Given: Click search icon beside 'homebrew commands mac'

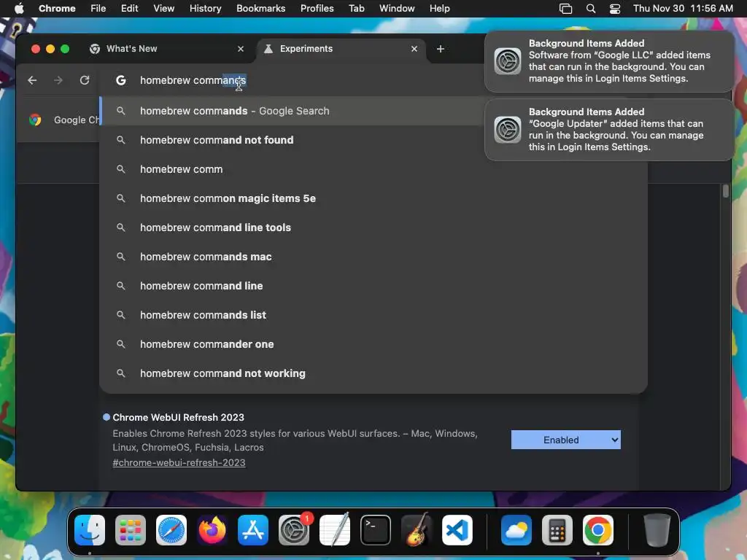Looking at the screenshot, I should (121, 257).
